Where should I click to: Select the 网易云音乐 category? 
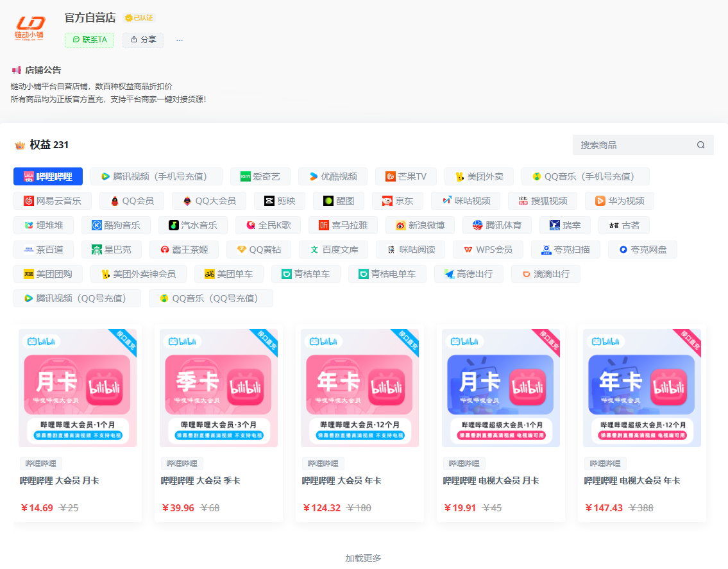pos(53,201)
